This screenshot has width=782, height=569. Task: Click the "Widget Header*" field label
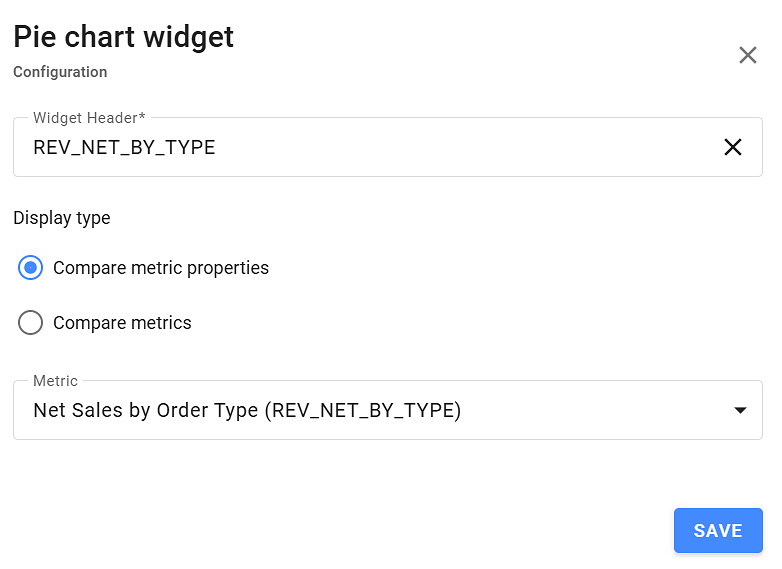(x=89, y=118)
